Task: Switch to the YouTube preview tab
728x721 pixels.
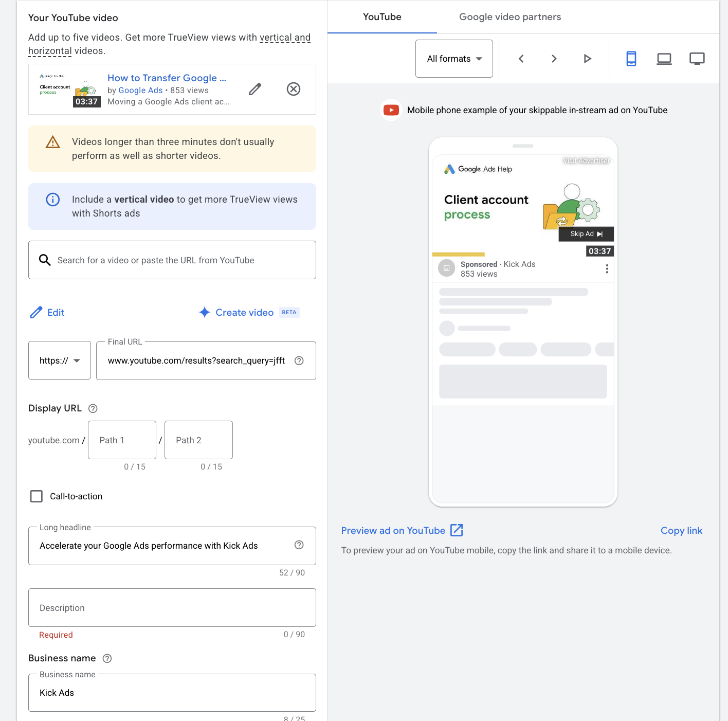Action: click(x=382, y=17)
